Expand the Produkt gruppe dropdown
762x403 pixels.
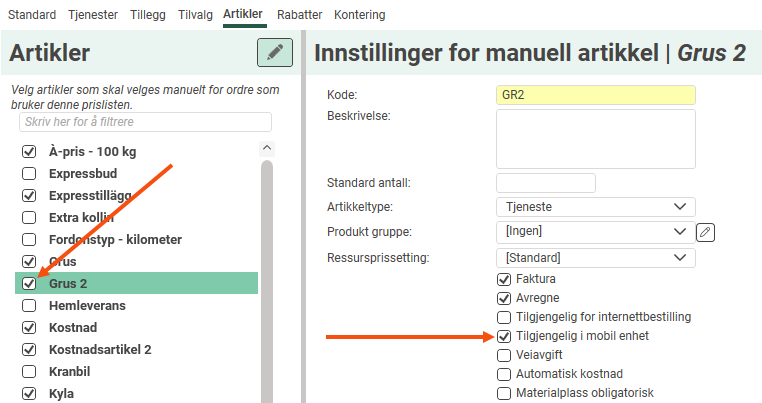coord(595,232)
